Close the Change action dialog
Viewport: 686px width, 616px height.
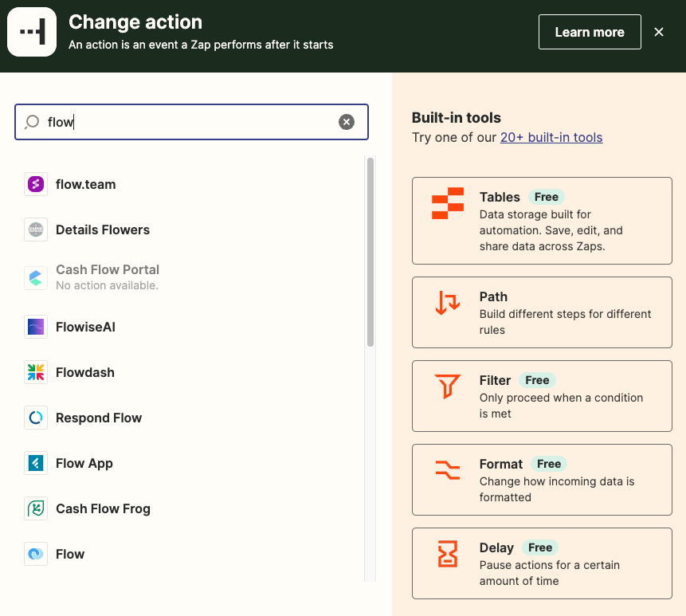point(659,32)
